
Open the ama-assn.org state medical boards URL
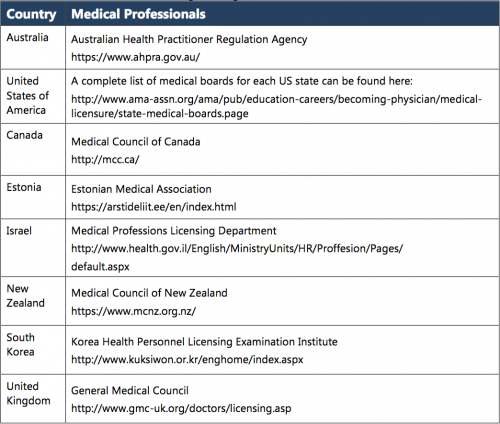click(x=277, y=106)
